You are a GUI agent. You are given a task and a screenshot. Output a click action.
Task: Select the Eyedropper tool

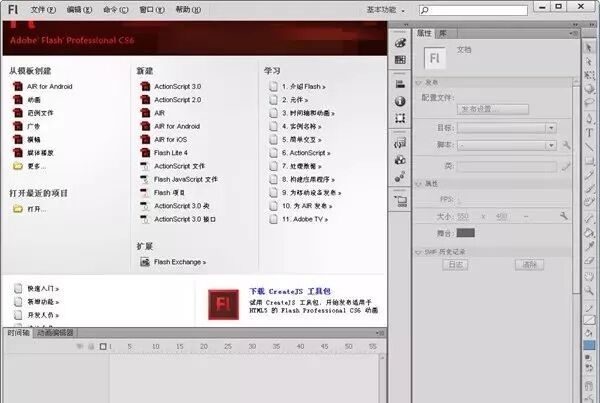click(589, 246)
